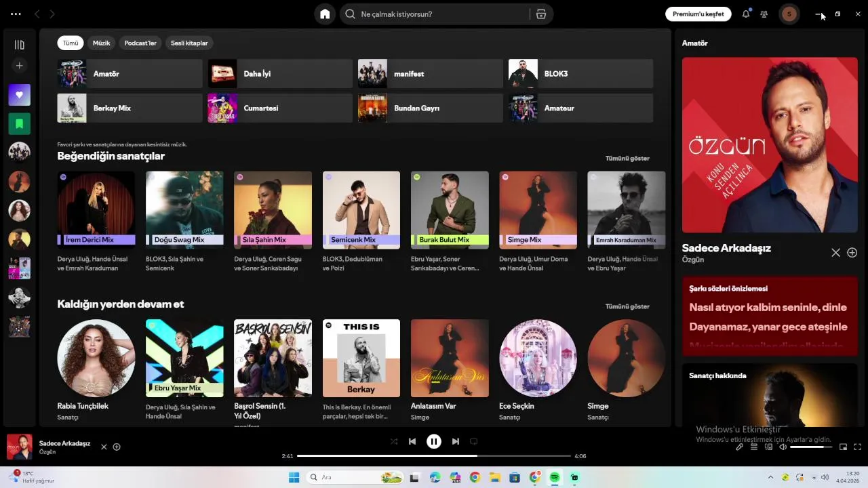Screen dimensions: 868x488
Task: Hide song from taste profile in player bar
Action: click(x=104, y=447)
